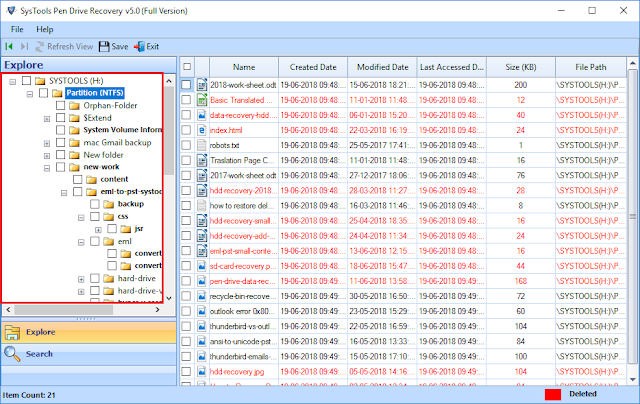Open the Help menu

click(x=44, y=29)
